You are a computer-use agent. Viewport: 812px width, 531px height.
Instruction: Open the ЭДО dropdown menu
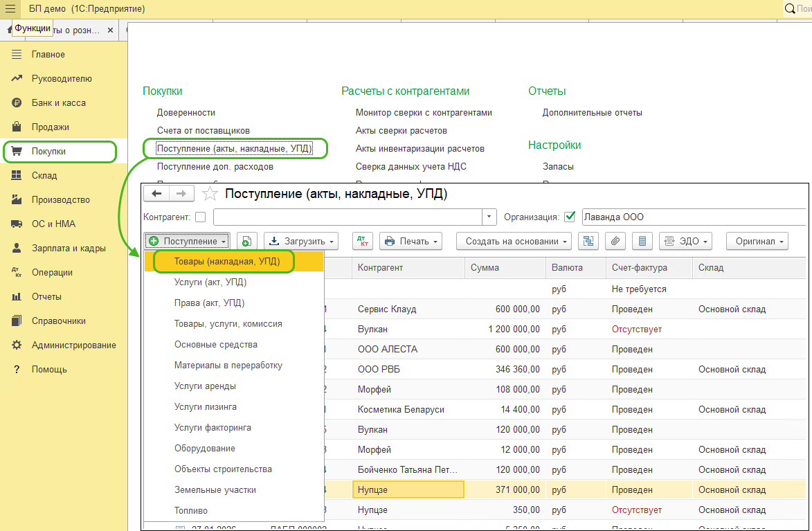pos(685,242)
